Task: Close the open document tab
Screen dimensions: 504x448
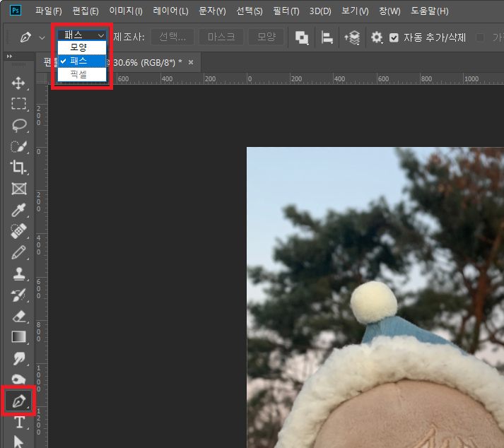Action: point(189,62)
